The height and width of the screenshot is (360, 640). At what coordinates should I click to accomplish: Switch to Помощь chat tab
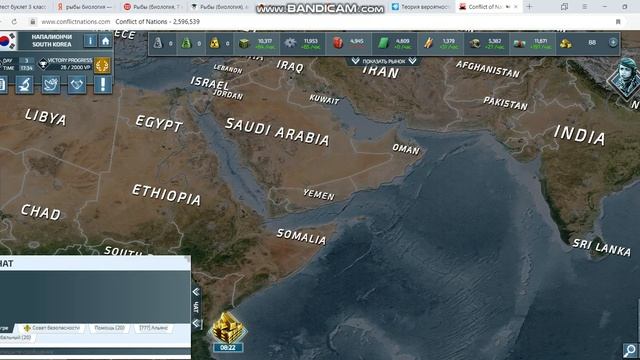coord(109,328)
